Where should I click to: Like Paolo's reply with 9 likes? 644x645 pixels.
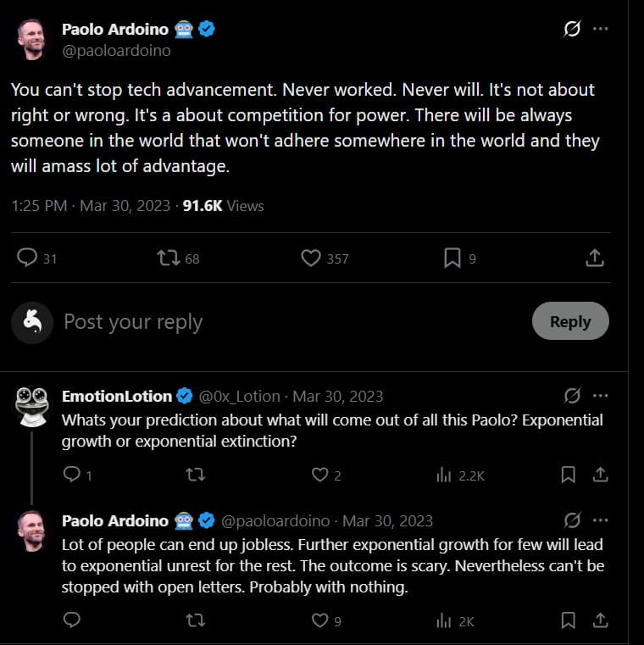click(320, 621)
